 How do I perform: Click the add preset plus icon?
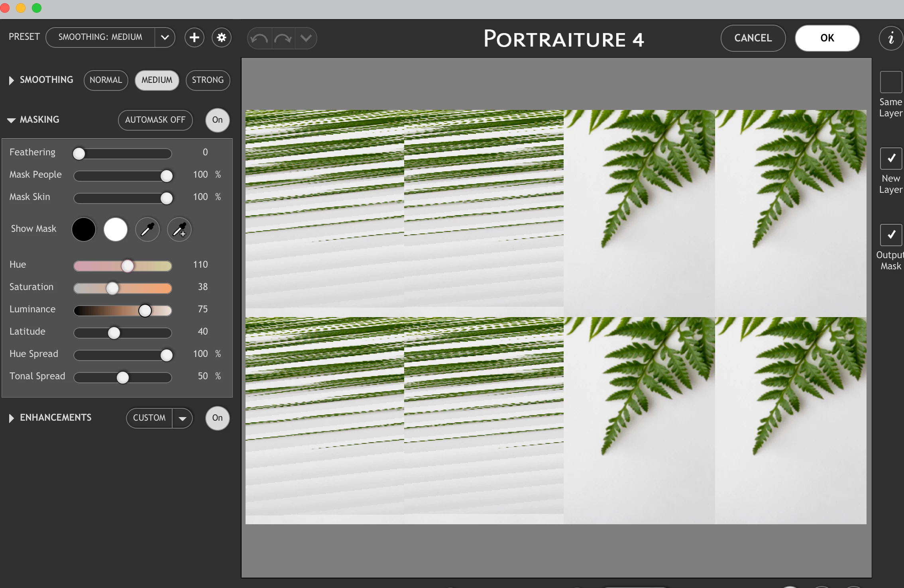pos(194,38)
